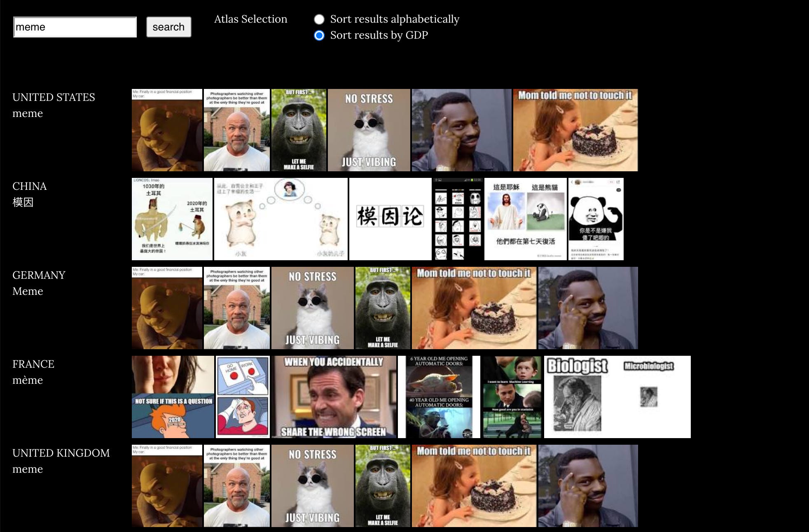Open the panda-head face meme in China row
The image size is (809, 532).
pyautogui.click(x=596, y=219)
